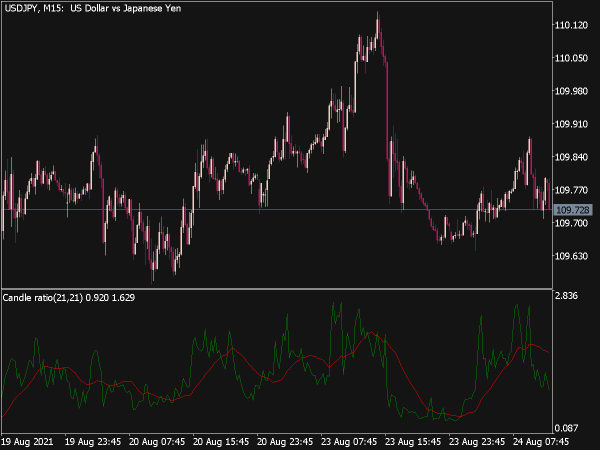Click the 109.630 price axis label
The height and width of the screenshot is (450, 600).
[x=571, y=256]
